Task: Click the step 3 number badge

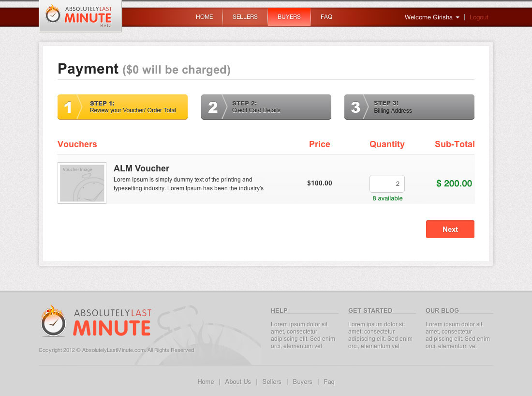Action: tap(355, 107)
